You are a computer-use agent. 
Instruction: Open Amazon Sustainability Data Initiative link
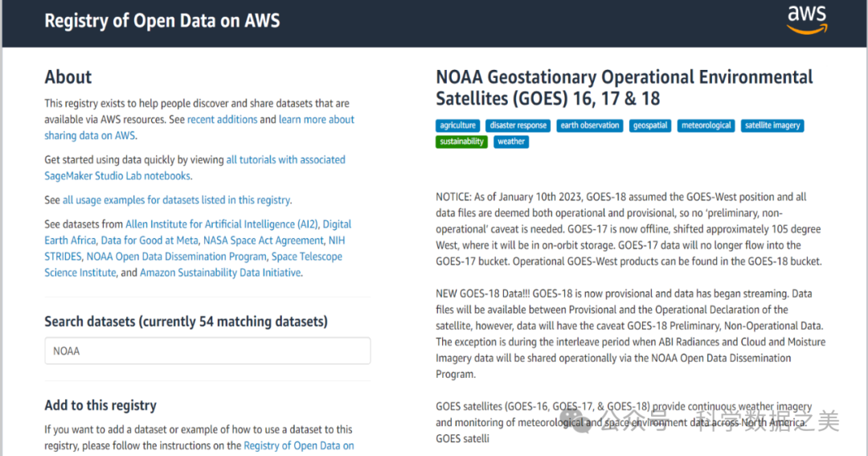[x=220, y=273]
